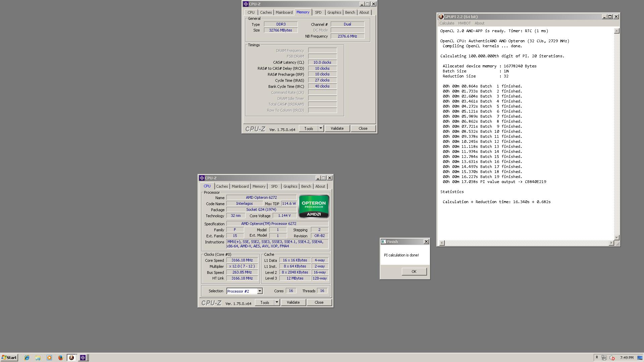Switch to CPU tab in Memory window
Viewport: 644px width, 362px height.
(x=251, y=12)
